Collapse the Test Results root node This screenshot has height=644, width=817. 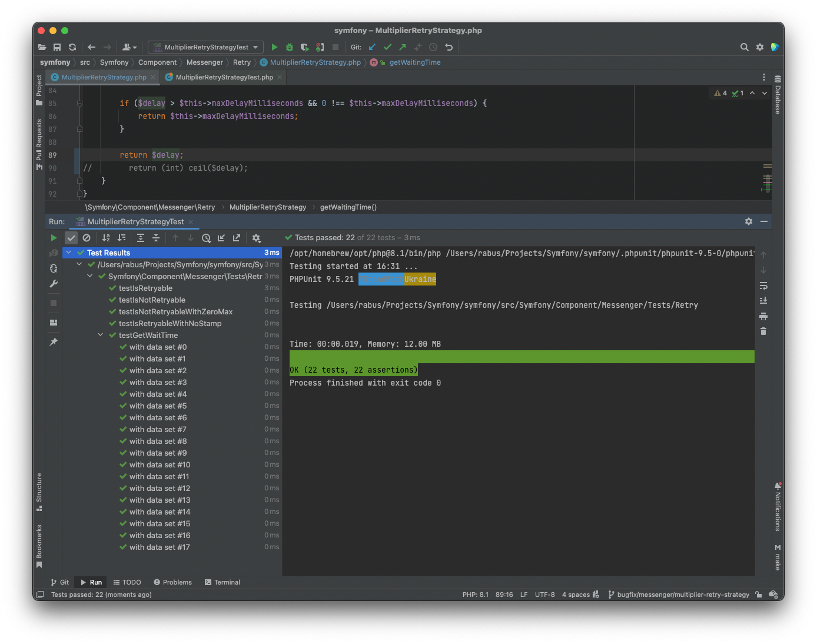click(69, 253)
